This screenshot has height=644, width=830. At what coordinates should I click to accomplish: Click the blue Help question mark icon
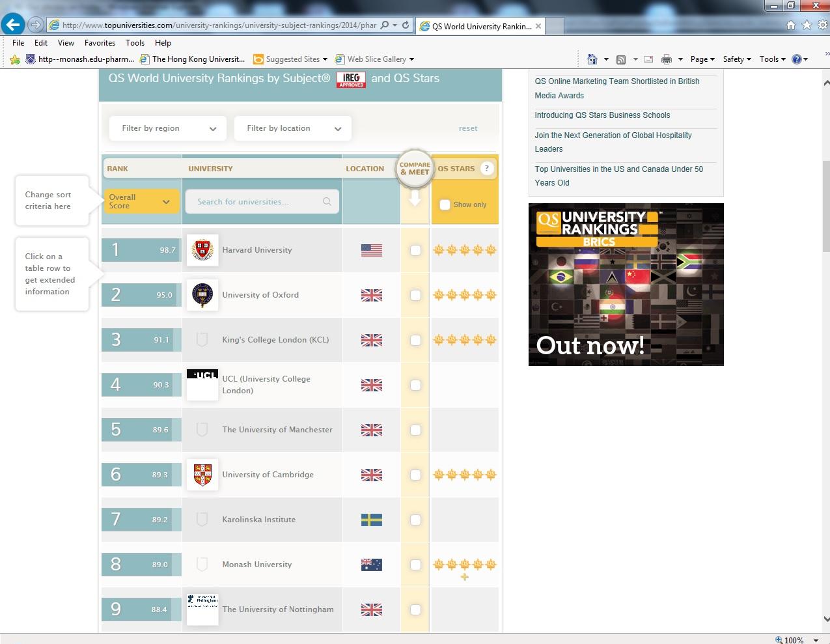tap(796, 59)
